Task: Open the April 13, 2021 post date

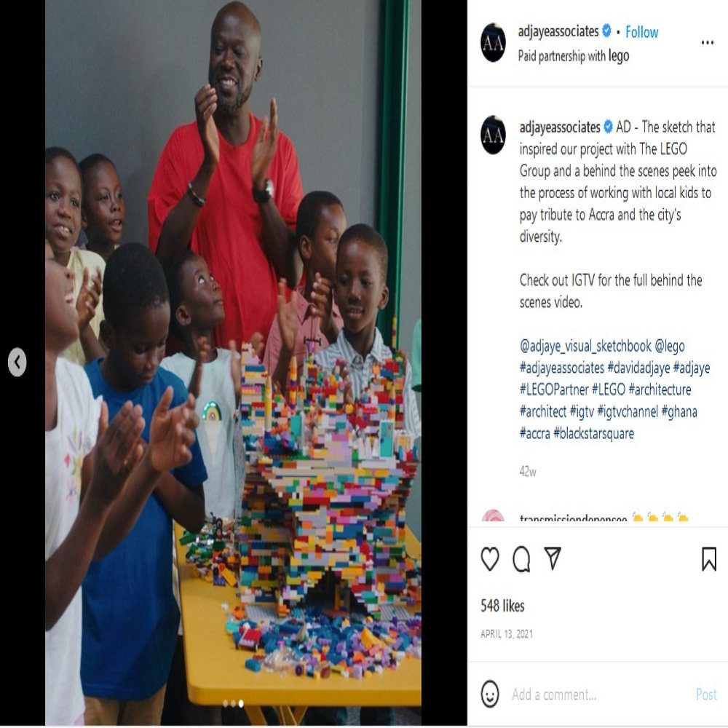Action: [507, 634]
